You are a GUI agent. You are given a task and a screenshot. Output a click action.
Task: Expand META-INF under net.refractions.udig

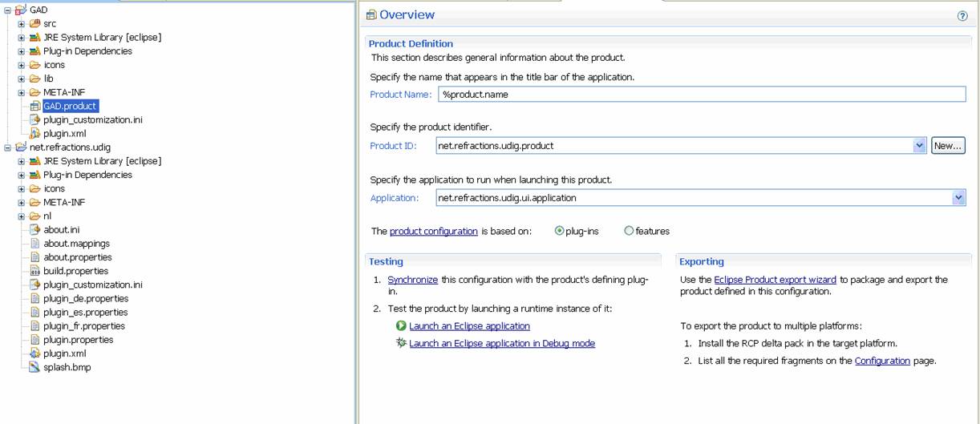pos(22,202)
